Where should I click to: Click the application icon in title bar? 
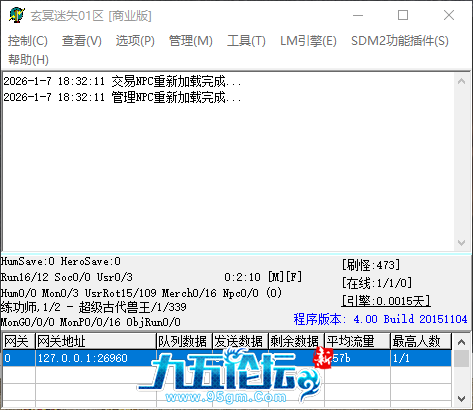[16, 15]
